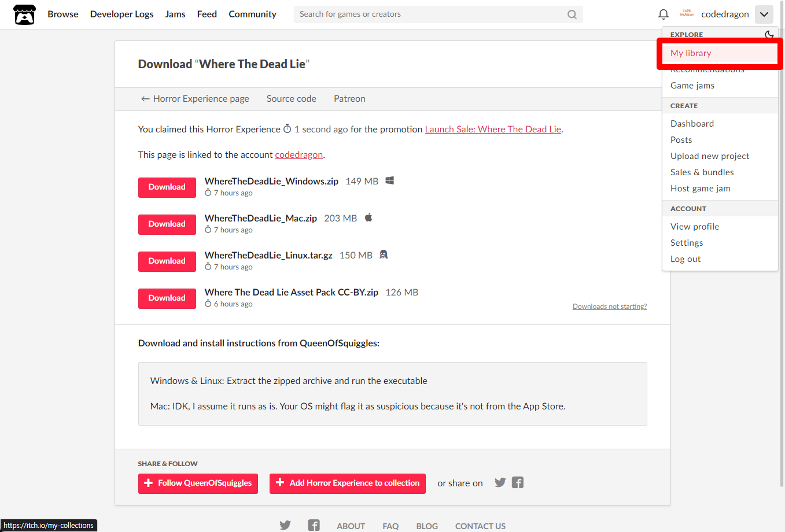Viewport: 785px width, 532px height.
Task: Open the codedragon account link
Action: 299,155
